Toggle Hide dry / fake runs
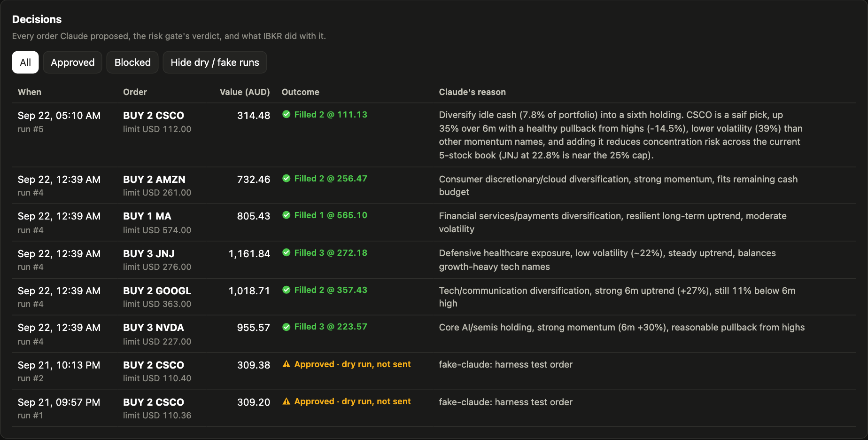The width and height of the screenshot is (868, 440). 215,63
